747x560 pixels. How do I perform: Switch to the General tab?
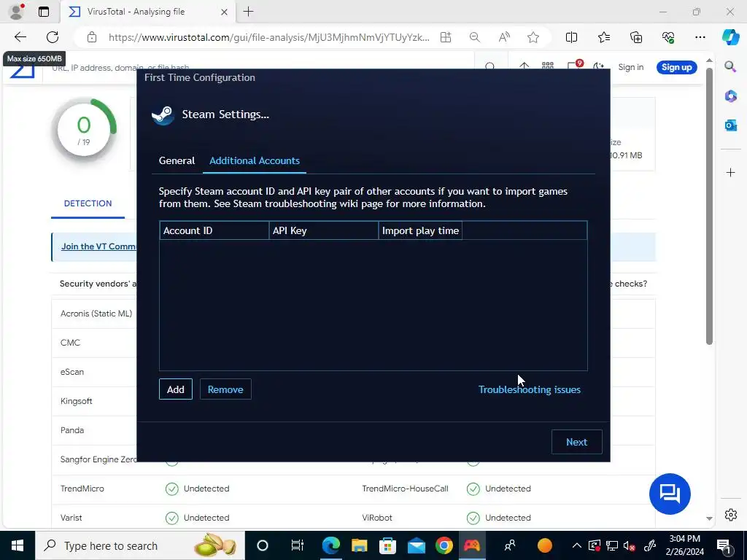[177, 160]
